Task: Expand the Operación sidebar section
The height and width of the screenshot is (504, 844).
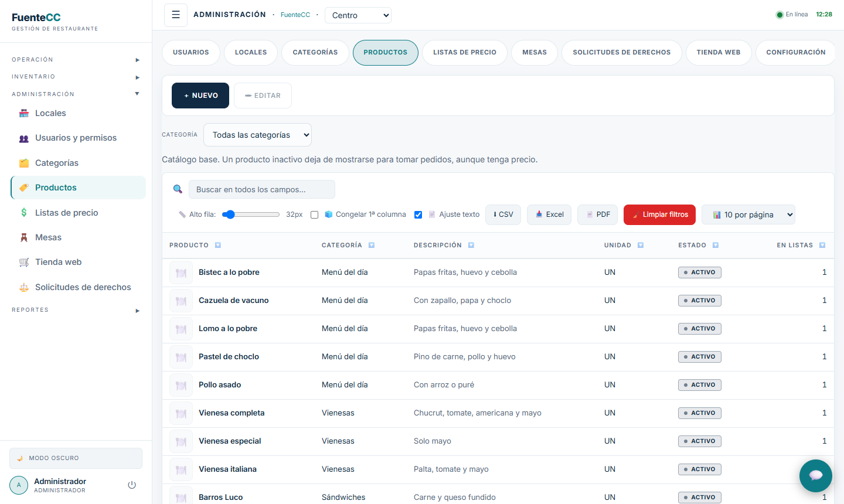Action: (x=76, y=60)
